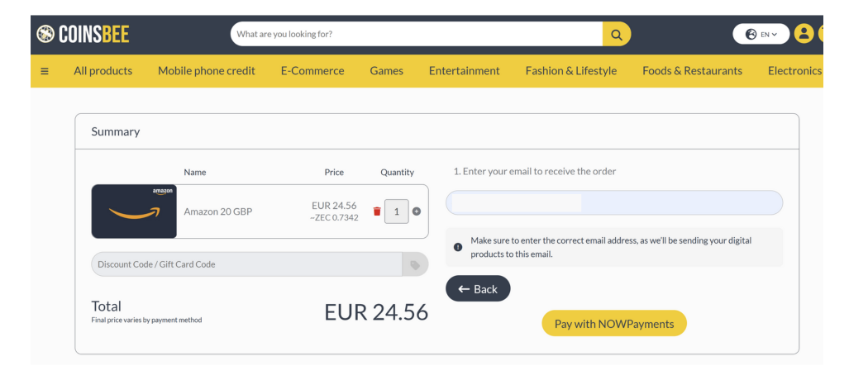Screen dimensions: 868x380
Task: Open Electronics category
Action: (795, 71)
